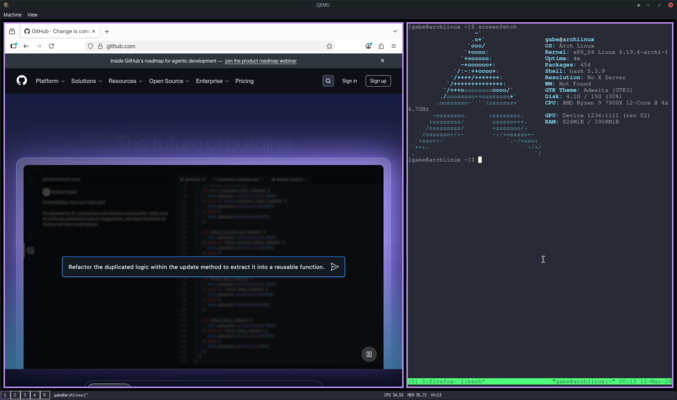Viewport: 677px width, 400px height.
Task: Switch to workspace 2
Action: (x=15, y=395)
